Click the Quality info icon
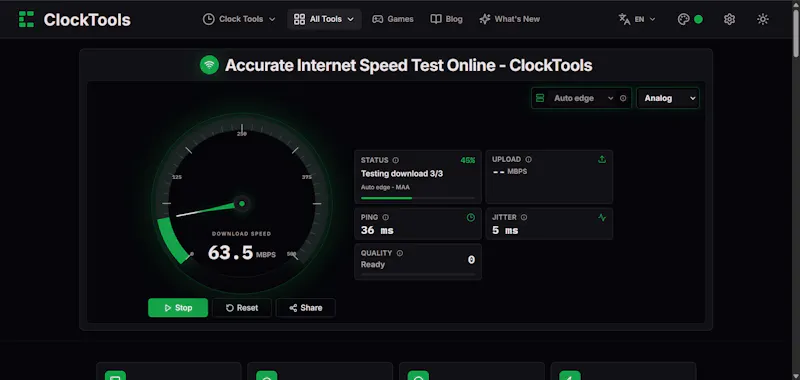The height and width of the screenshot is (380, 800). point(400,253)
